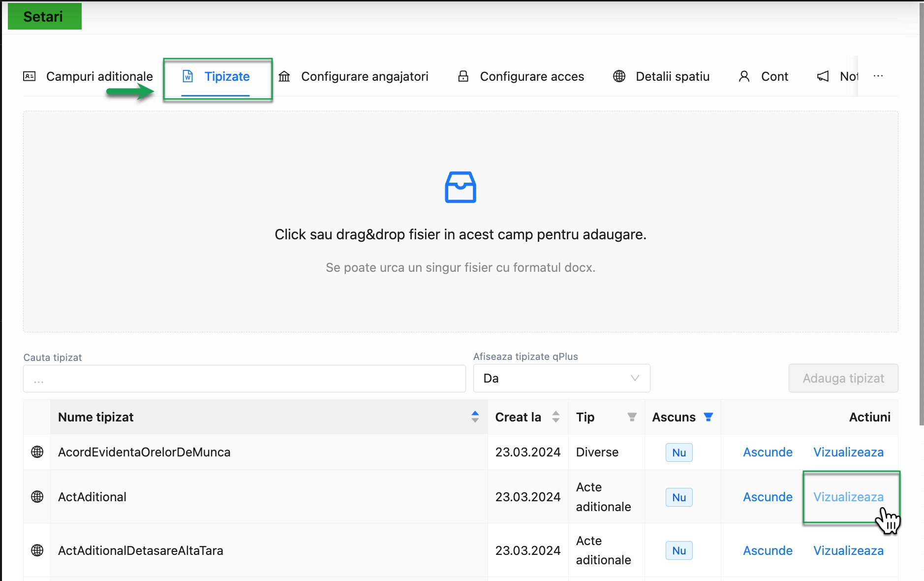Click the bank building icon for Configurare angajatori
The width and height of the screenshot is (924, 581).
point(284,76)
